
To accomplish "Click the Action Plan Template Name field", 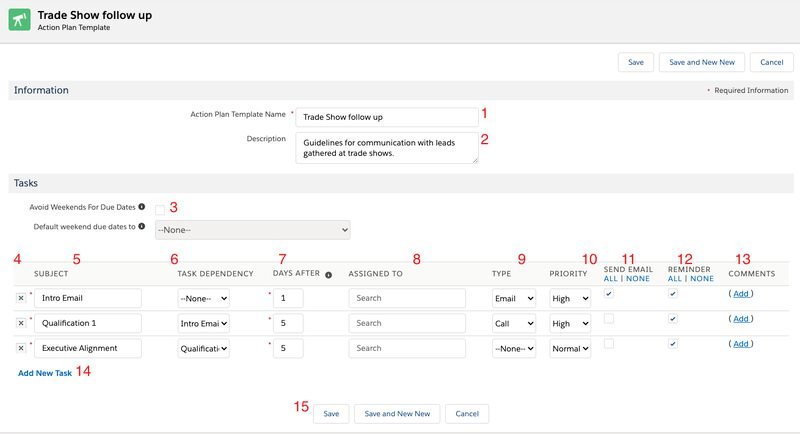I will [x=387, y=117].
